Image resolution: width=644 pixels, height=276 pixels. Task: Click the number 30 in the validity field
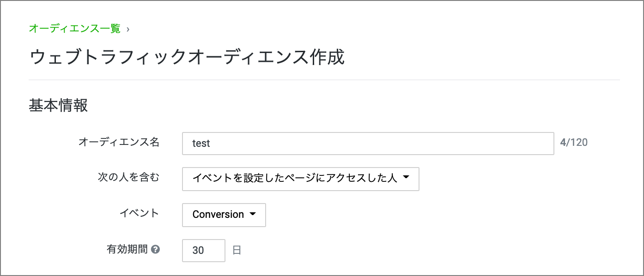tap(198, 251)
